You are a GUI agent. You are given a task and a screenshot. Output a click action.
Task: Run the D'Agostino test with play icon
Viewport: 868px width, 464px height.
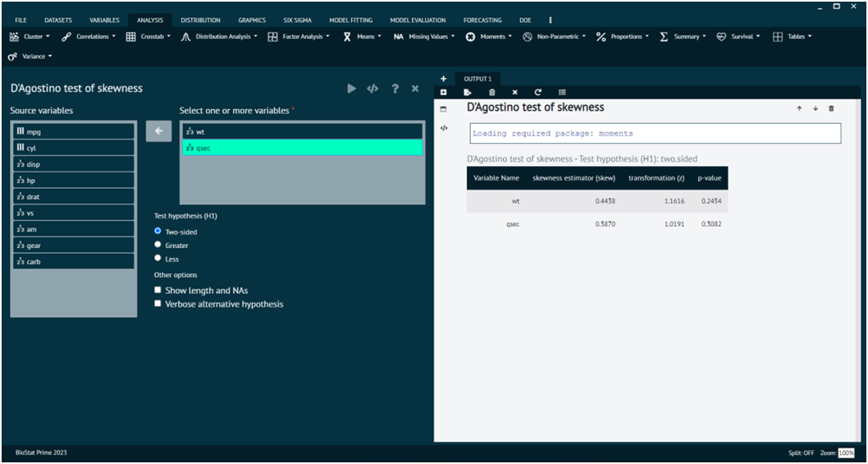tap(351, 89)
